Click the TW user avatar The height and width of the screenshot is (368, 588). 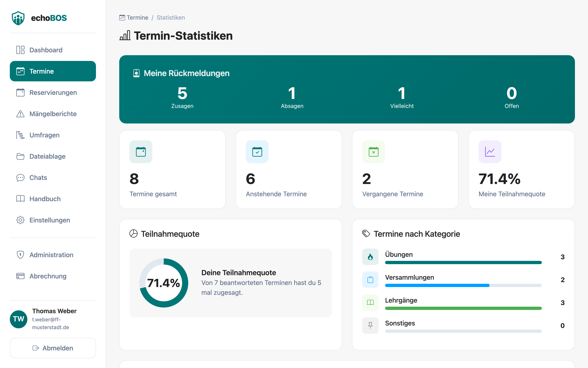tap(18, 319)
